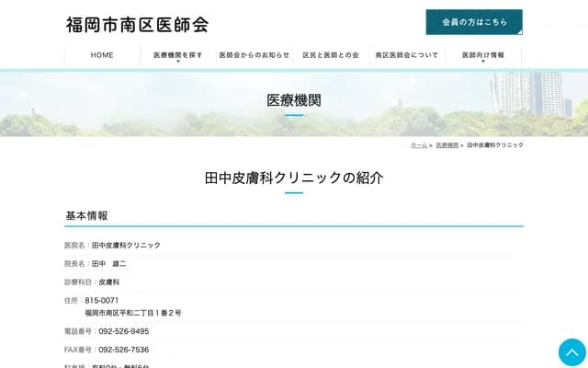Click the 医療機関 breadcrumb link
The height and width of the screenshot is (368, 588).
(447, 145)
